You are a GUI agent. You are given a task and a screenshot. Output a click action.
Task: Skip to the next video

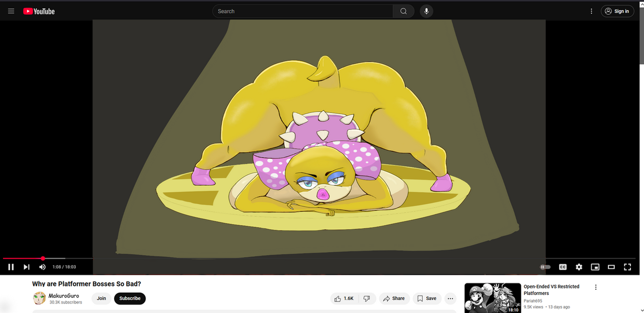pyautogui.click(x=27, y=267)
